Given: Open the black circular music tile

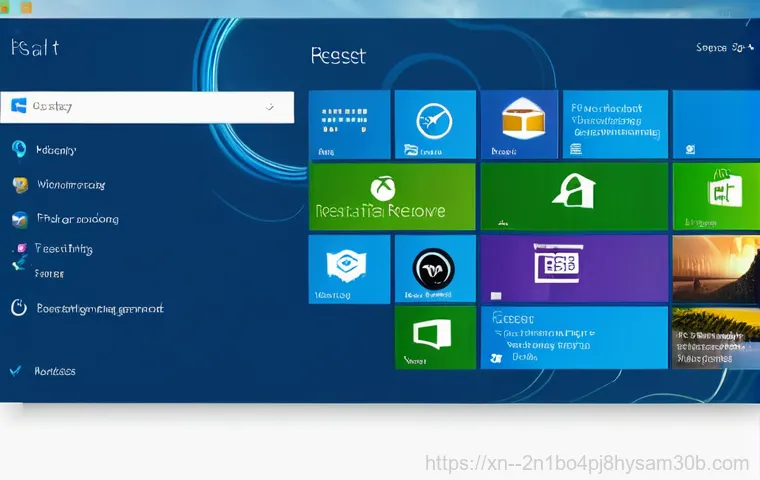Looking at the screenshot, I should pyautogui.click(x=434, y=269).
